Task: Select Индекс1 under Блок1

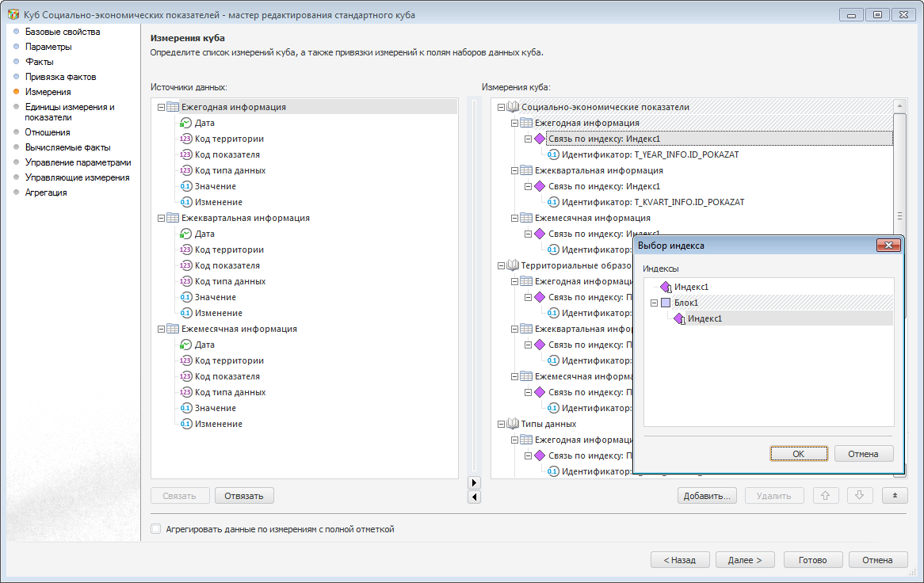Action: [704, 318]
